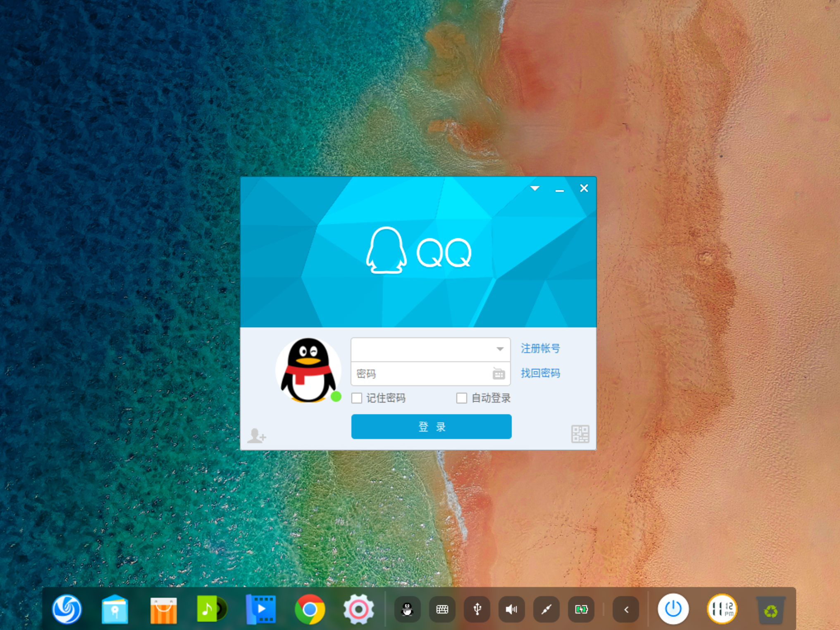
Task: Open the settings triangle menu in title bar
Action: coord(535,189)
